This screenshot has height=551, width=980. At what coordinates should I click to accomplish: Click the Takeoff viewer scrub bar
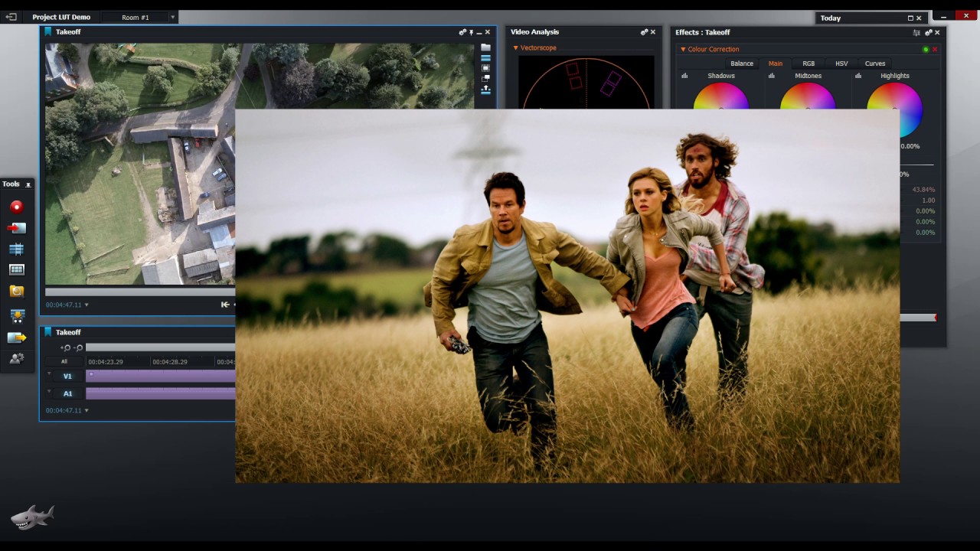pyautogui.click(x=140, y=292)
